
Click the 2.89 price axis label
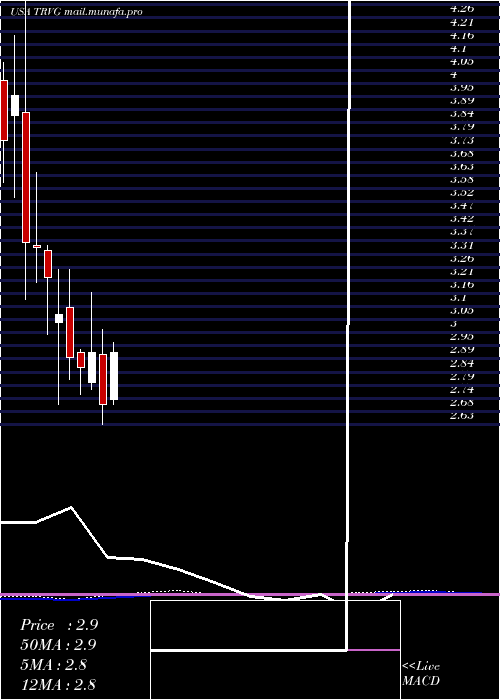(x=462, y=350)
